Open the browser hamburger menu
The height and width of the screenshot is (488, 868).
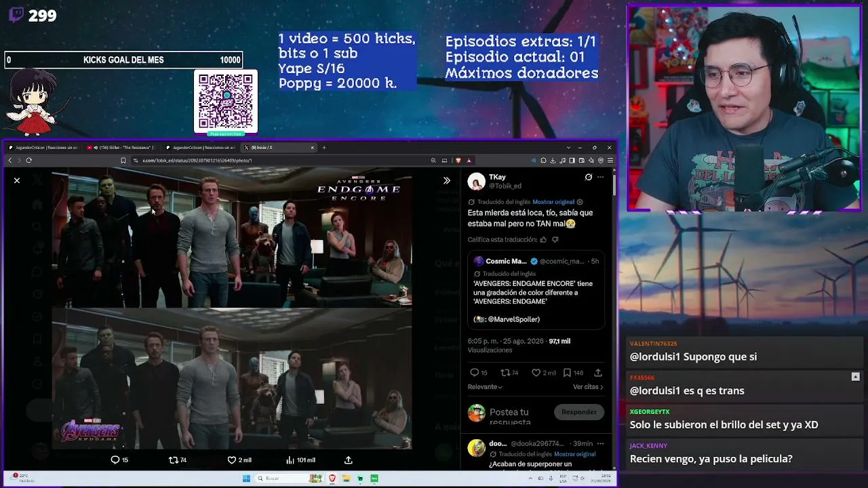(610, 161)
